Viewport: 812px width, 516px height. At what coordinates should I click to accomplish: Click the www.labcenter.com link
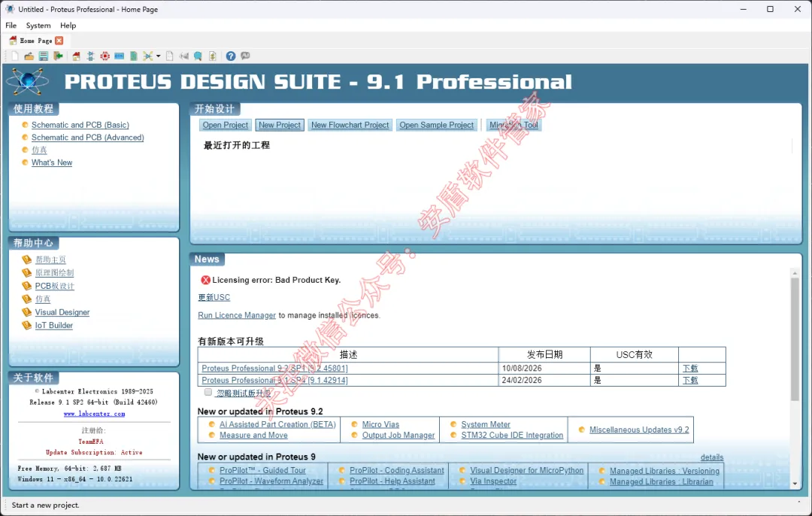click(x=94, y=414)
